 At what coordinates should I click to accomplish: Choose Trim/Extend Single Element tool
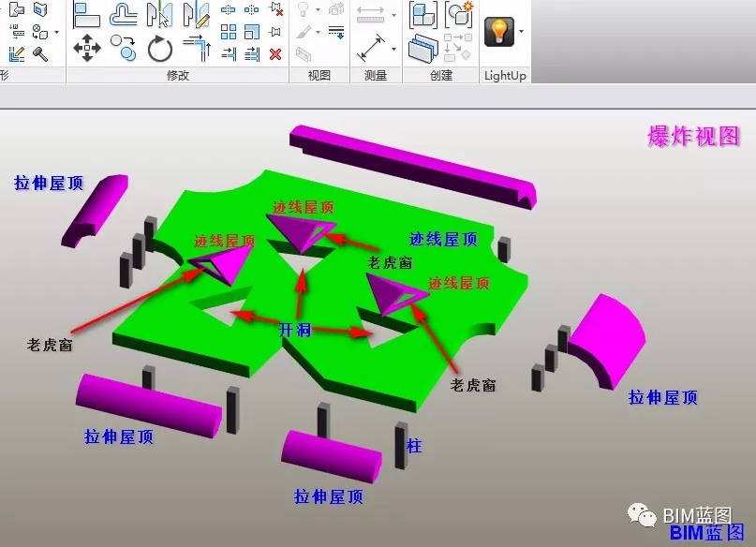point(229,54)
